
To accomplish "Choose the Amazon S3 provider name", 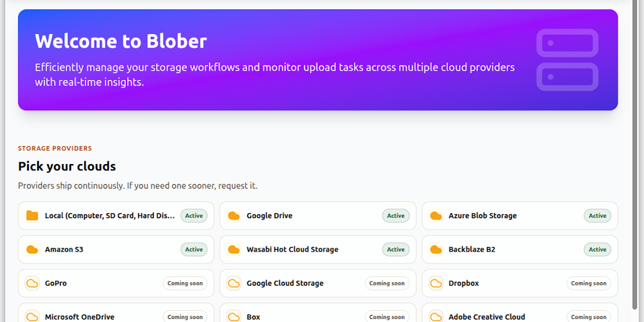I will click(x=64, y=249).
